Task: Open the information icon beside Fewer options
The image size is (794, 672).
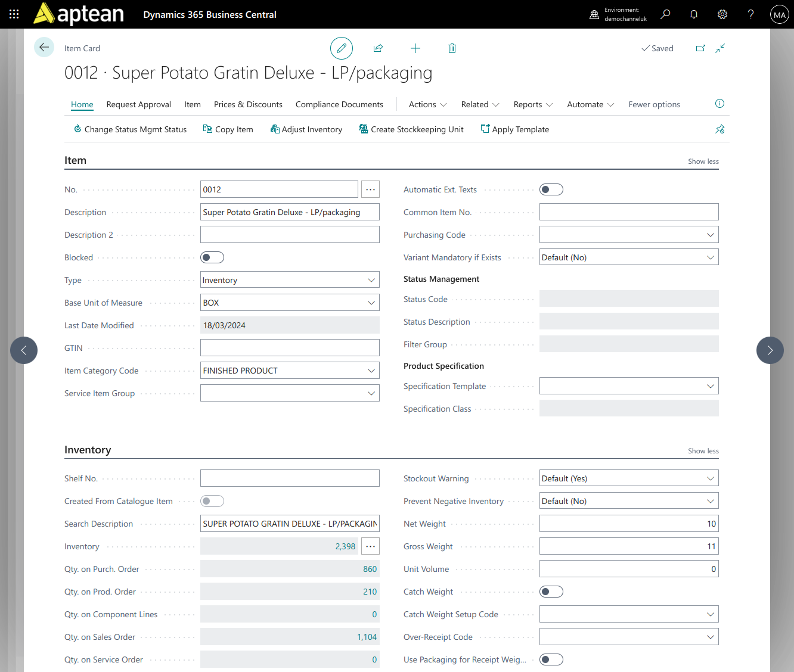Action: click(719, 104)
